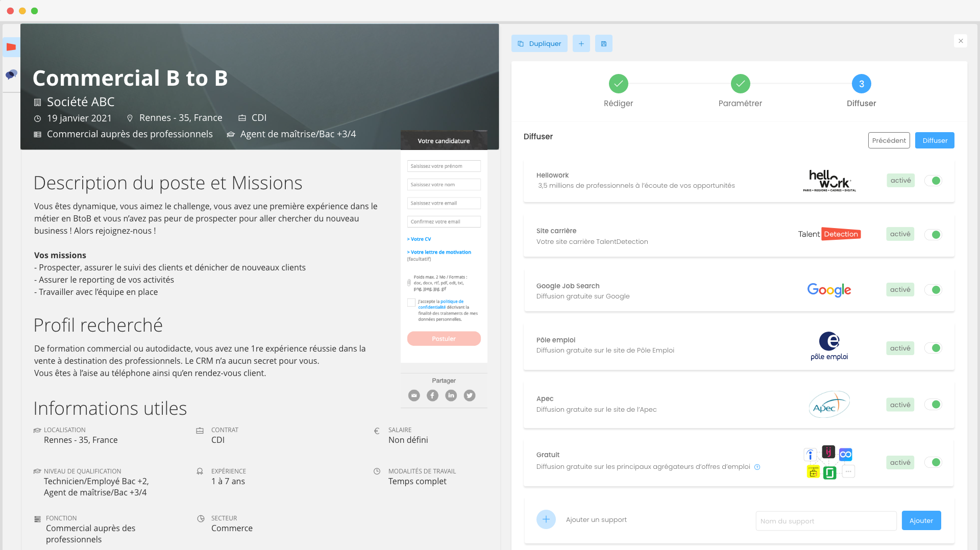Open the info help icon beside Gratuit description
The height and width of the screenshot is (550, 980).
(x=757, y=467)
